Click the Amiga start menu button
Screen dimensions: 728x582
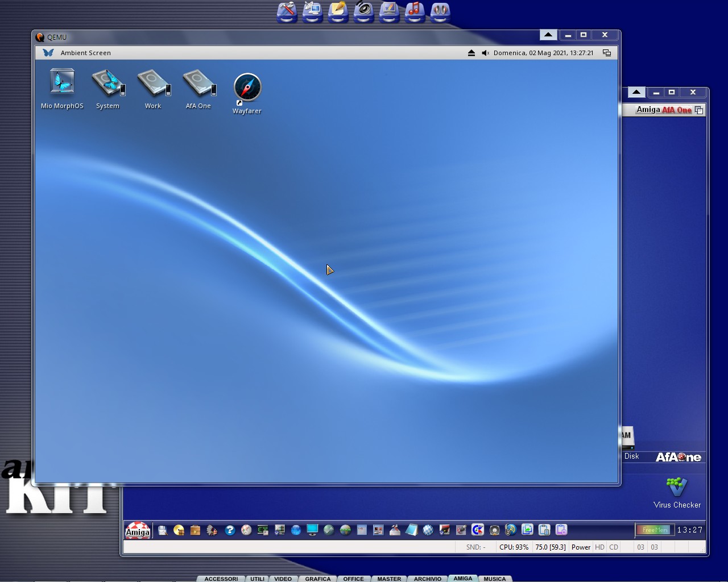click(138, 530)
